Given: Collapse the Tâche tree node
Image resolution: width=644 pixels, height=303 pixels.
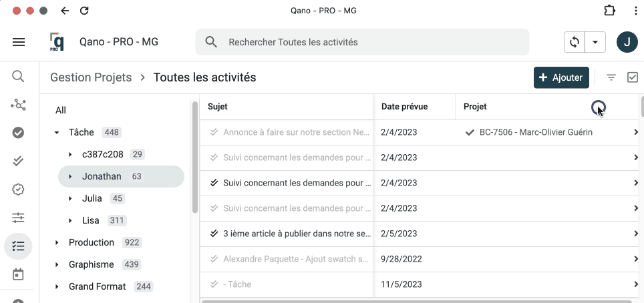Looking at the screenshot, I should 57,133.
